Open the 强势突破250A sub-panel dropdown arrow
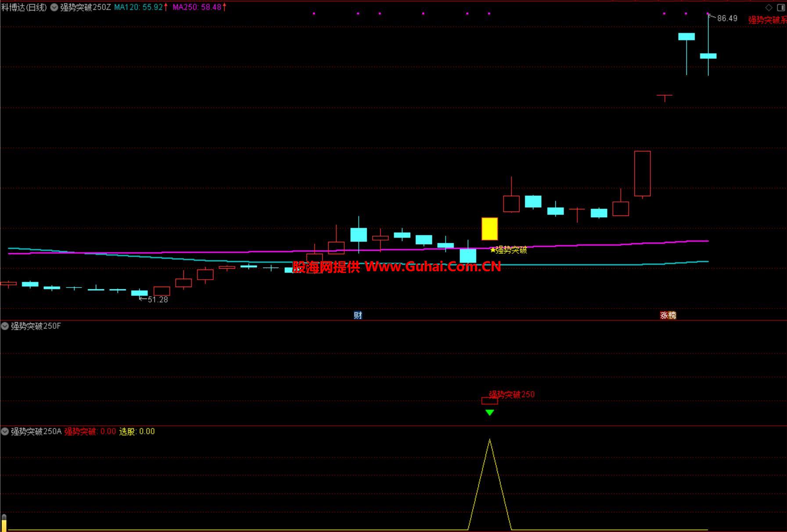Screen dimensions: 787x532 click(x=5, y=431)
